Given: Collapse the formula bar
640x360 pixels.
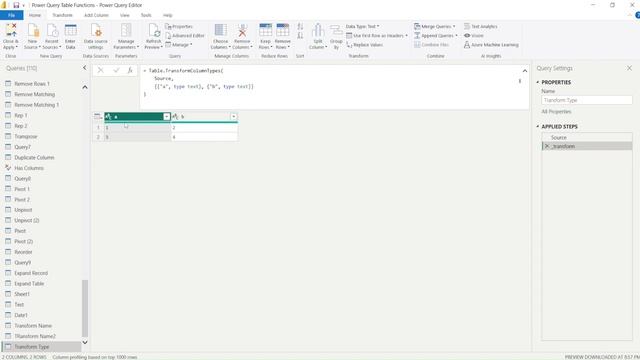Looking at the screenshot, I should pos(525,71).
